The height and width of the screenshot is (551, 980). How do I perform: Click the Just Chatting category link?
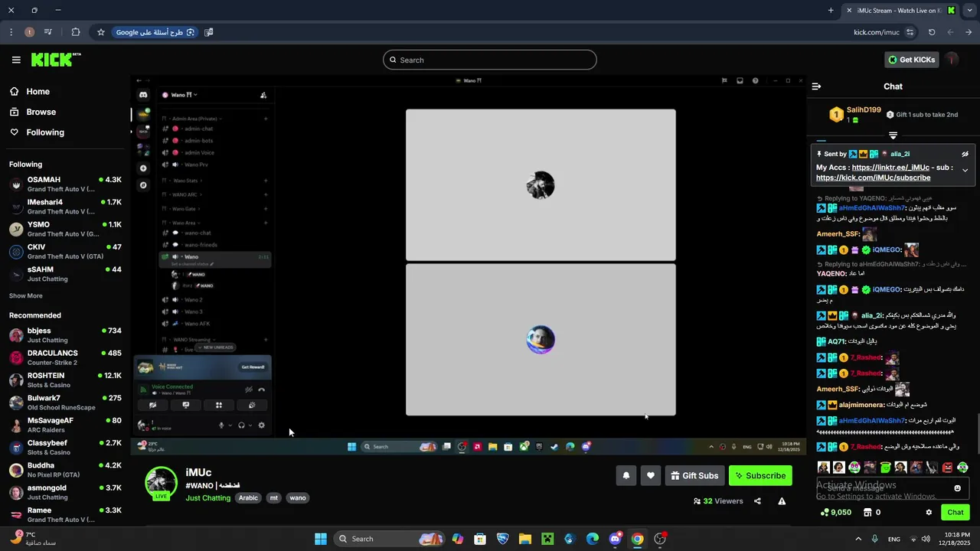207,498
